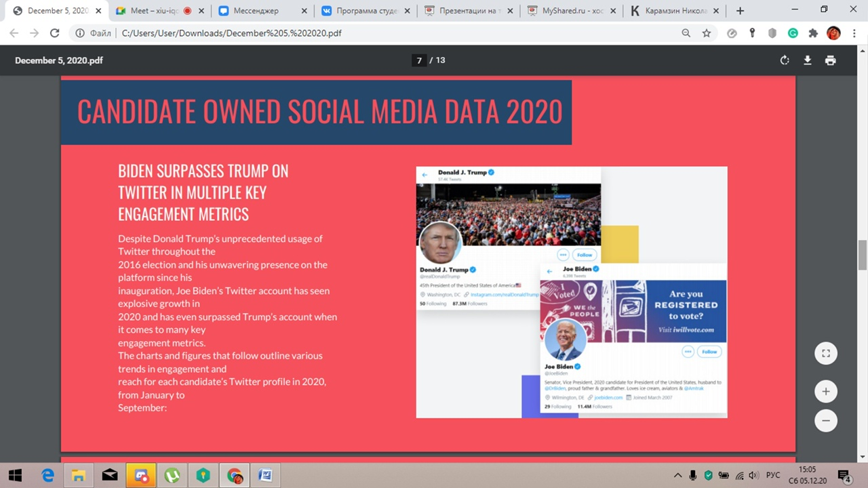
Task: Go back in browser history
Action: (x=14, y=33)
